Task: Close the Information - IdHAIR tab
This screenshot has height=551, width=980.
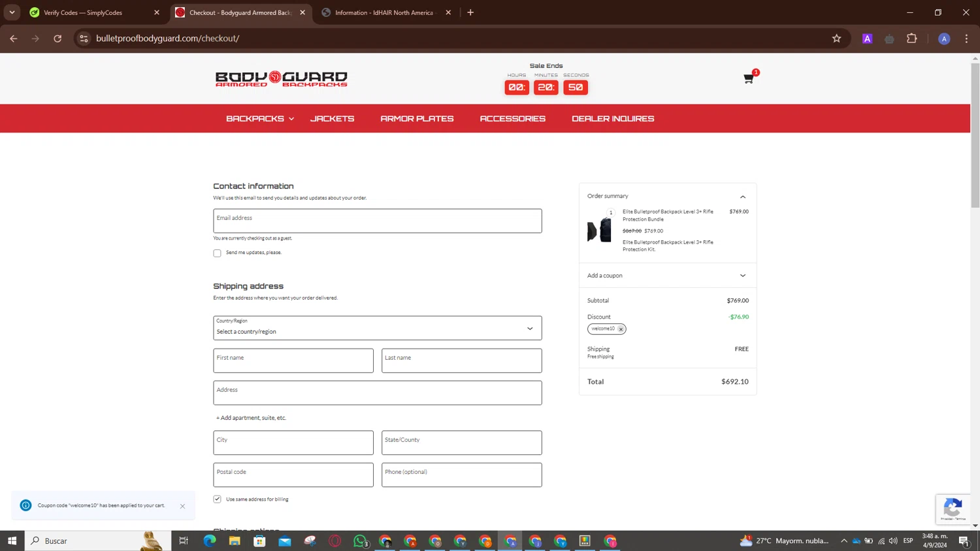Action: point(448,12)
